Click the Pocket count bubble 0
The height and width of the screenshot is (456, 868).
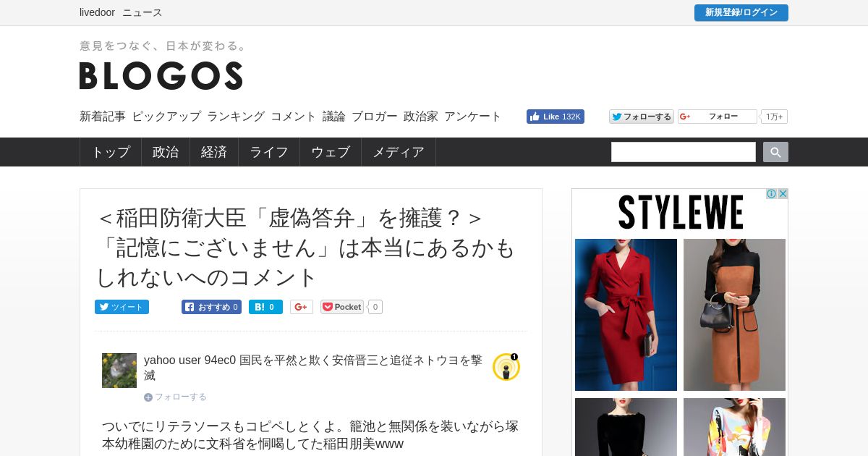point(375,307)
